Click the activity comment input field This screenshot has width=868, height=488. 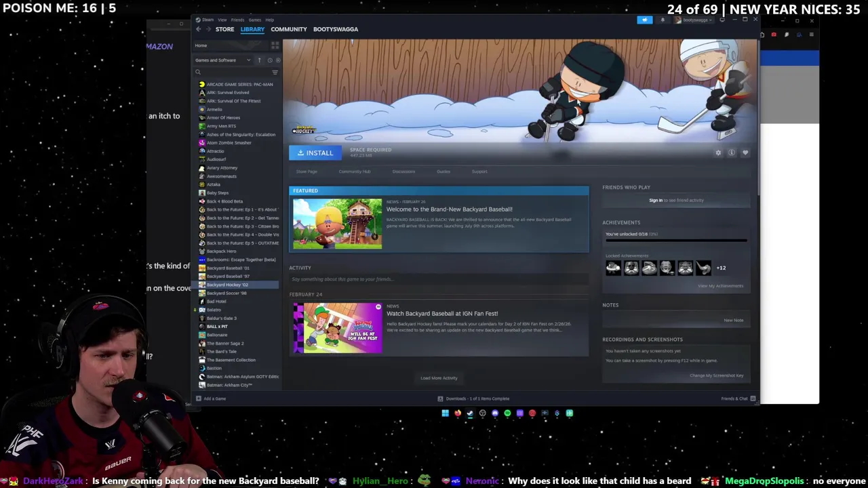[x=439, y=279]
